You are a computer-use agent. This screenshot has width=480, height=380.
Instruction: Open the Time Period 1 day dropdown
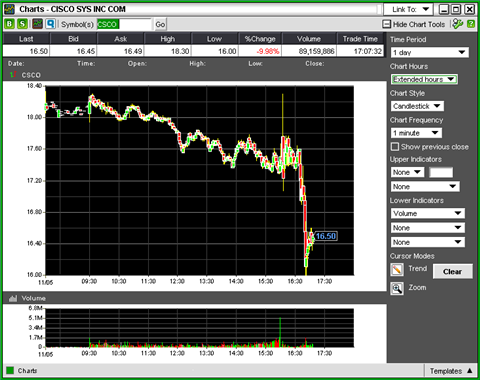[x=430, y=52]
